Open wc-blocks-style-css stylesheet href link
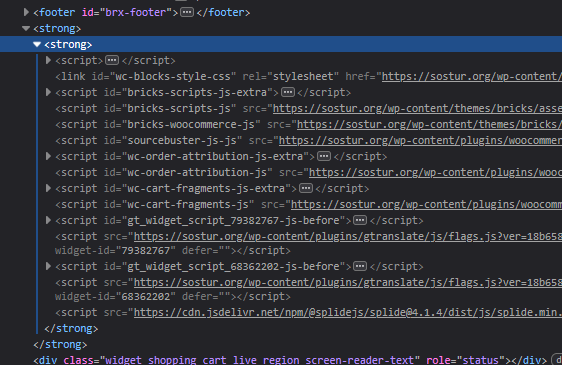The image size is (562, 365). (472, 76)
